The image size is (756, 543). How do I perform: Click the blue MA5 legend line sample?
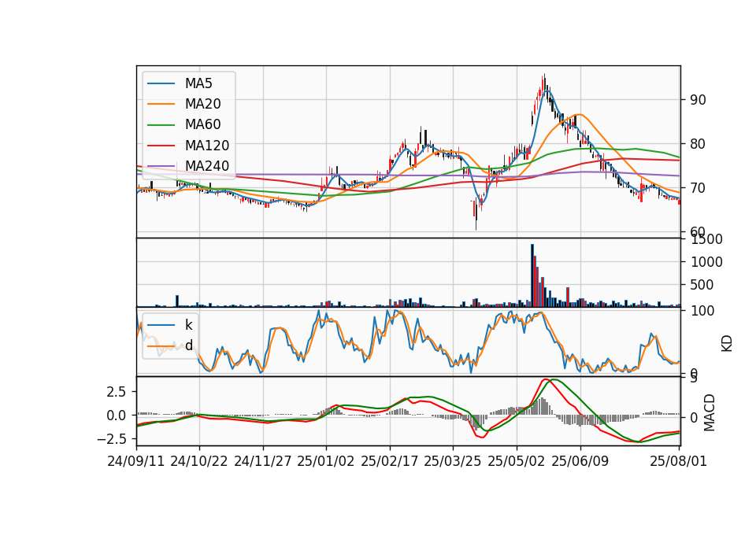161,83
